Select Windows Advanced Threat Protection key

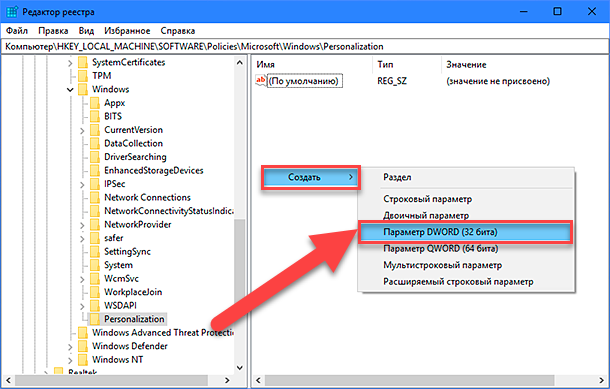pos(163,333)
